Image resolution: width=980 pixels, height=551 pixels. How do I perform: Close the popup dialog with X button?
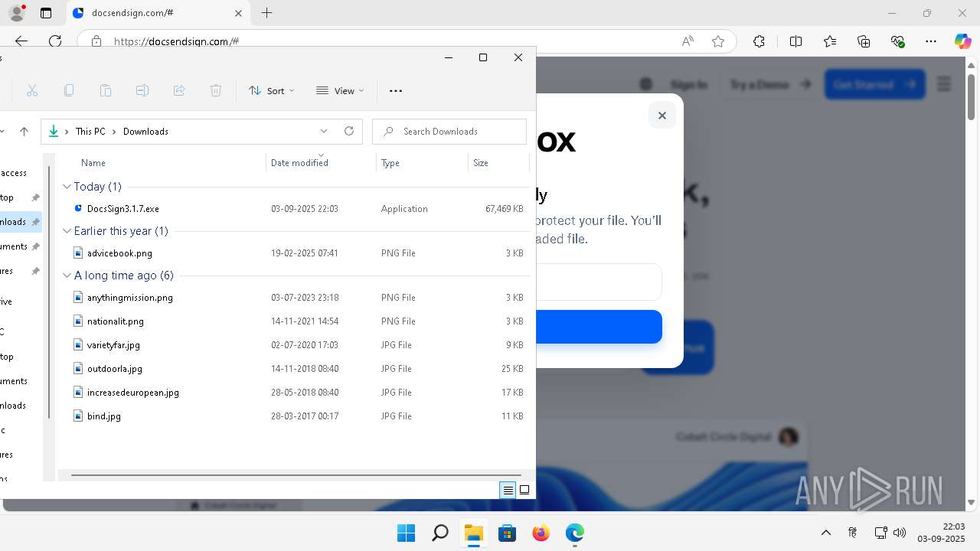662,116
